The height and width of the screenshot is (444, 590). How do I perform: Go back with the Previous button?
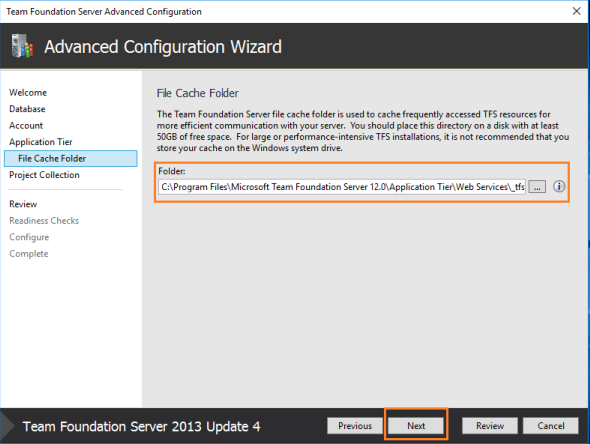click(355, 426)
